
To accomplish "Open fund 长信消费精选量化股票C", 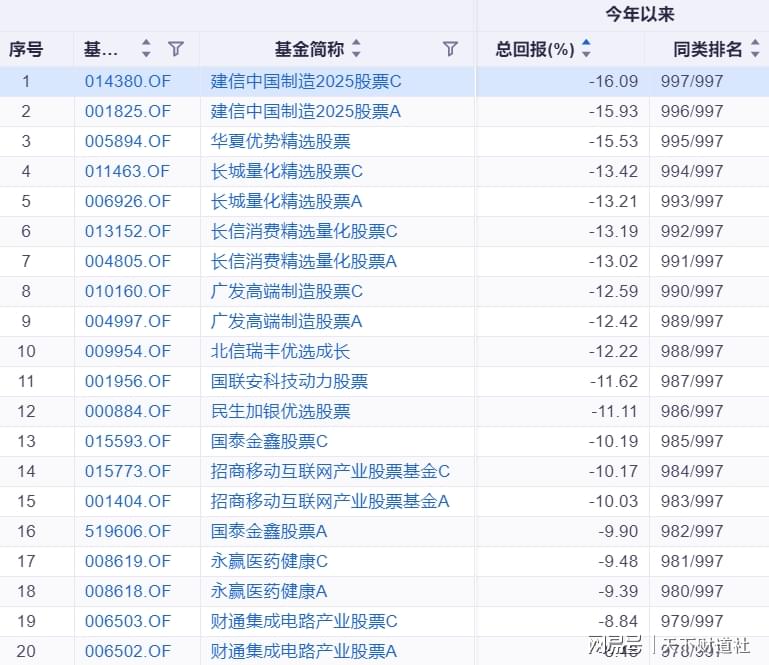I will [x=304, y=231].
